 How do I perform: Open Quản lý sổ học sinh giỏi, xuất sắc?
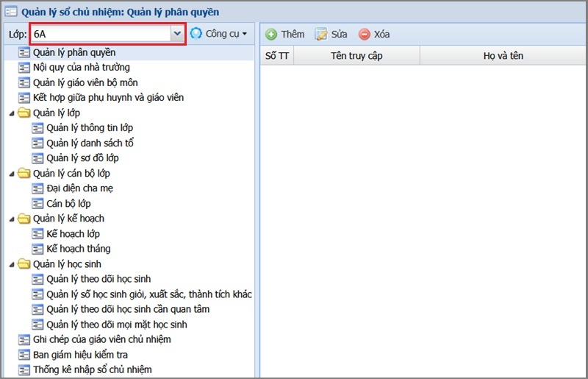pos(149,294)
